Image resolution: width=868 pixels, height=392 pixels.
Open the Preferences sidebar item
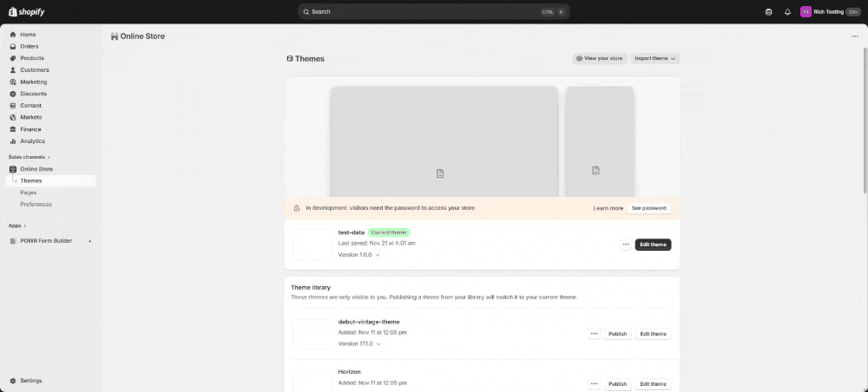coord(36,205)
